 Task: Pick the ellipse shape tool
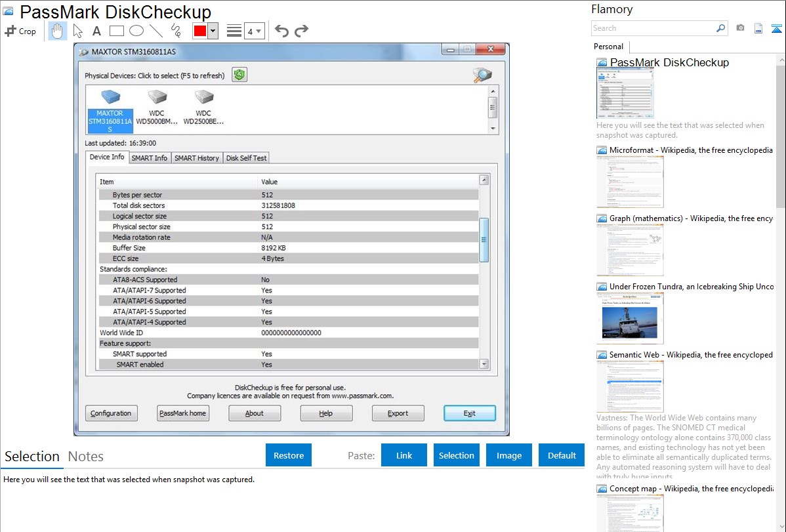coord(136,31)
